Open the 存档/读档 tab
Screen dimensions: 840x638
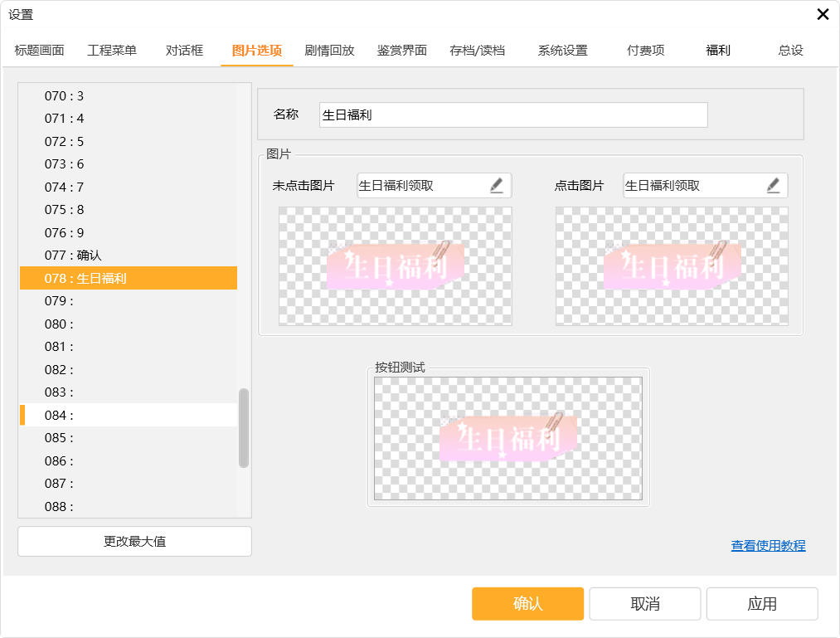coord(477,50)
